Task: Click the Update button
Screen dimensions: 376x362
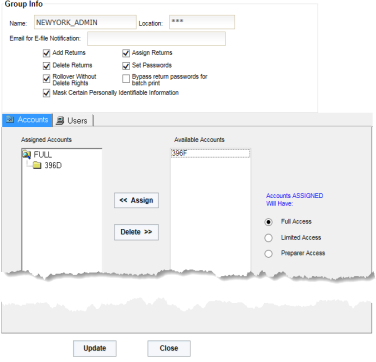Action: pos(95,348)
